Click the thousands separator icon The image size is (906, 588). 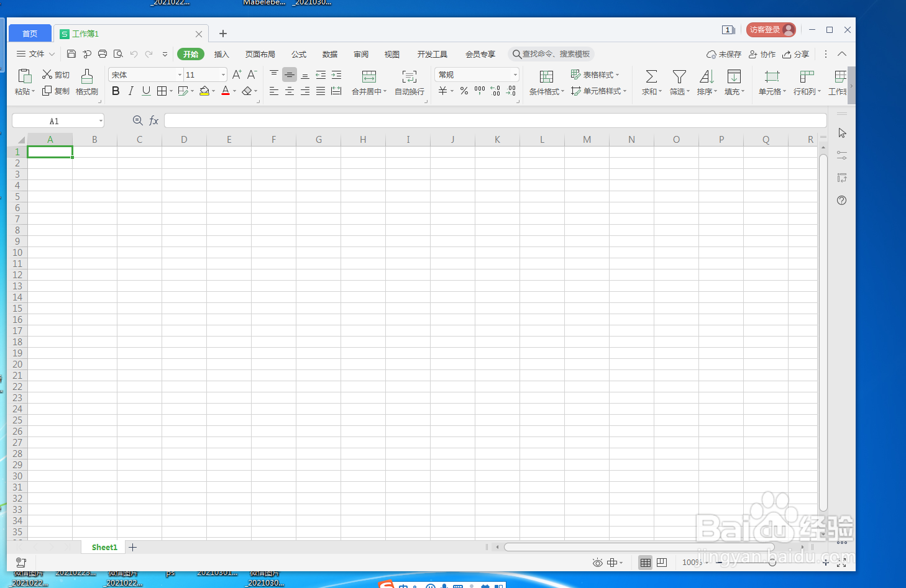point(480,91)
